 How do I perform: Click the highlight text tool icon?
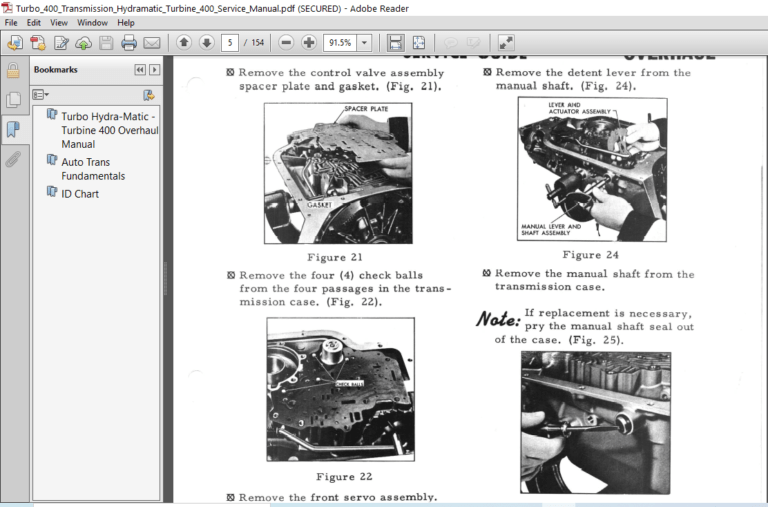pos(473,43)
